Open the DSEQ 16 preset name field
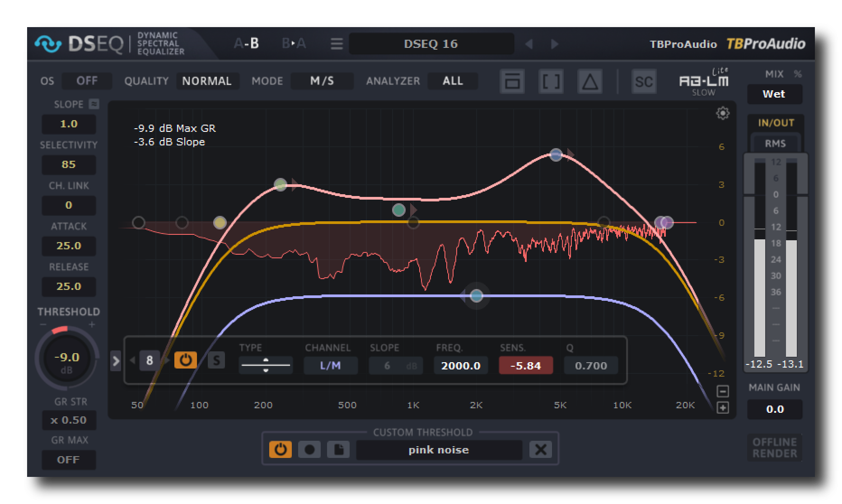The width and height of the screenshot is (842, 504). pos(431,44)
